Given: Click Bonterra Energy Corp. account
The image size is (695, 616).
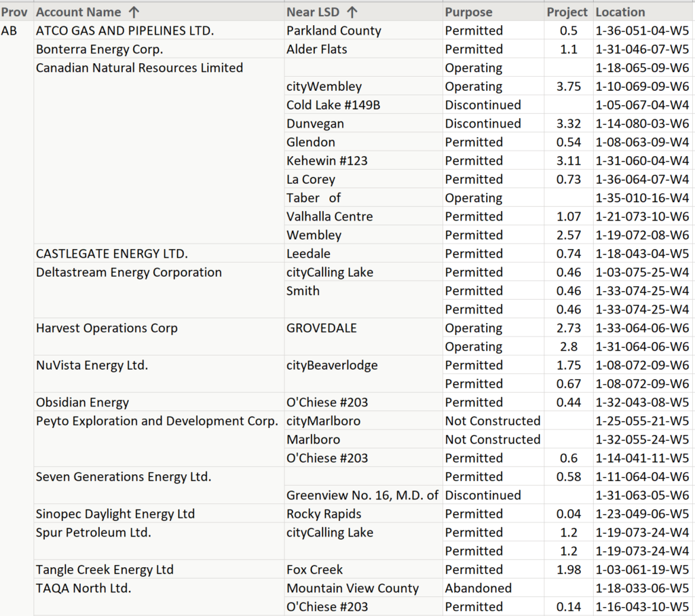Looking at the screenshot, I should tap(99, 50).
